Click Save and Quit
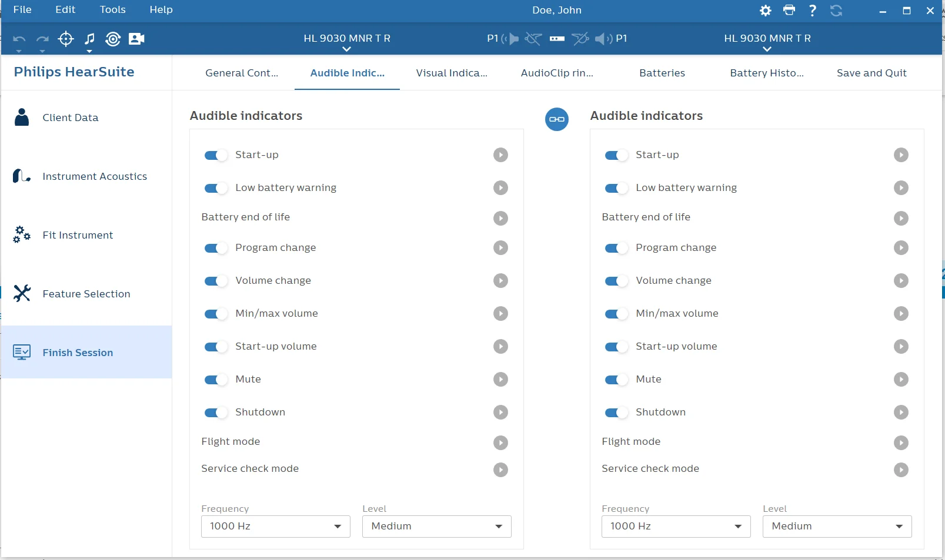 point(871,73)
